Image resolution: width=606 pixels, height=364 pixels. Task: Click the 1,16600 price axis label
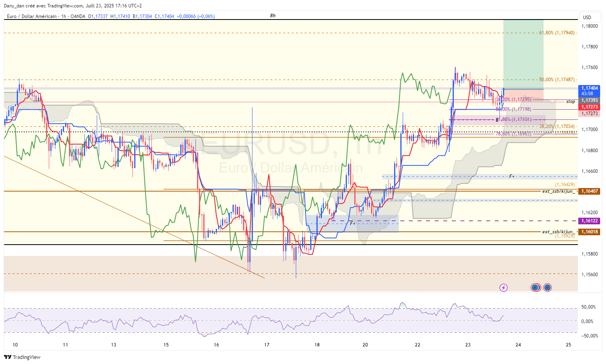pyautogui.click(x=590, y=171)
